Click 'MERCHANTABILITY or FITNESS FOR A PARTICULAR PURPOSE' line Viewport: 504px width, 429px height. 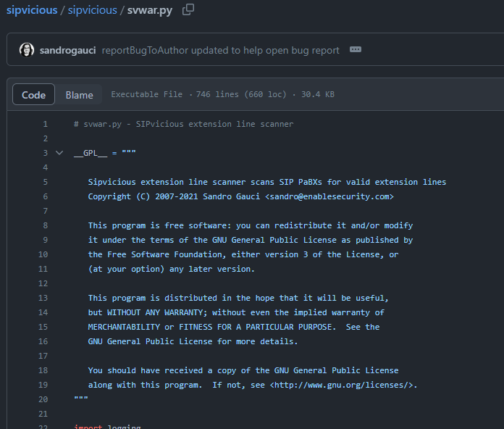(x=234, y=327)
